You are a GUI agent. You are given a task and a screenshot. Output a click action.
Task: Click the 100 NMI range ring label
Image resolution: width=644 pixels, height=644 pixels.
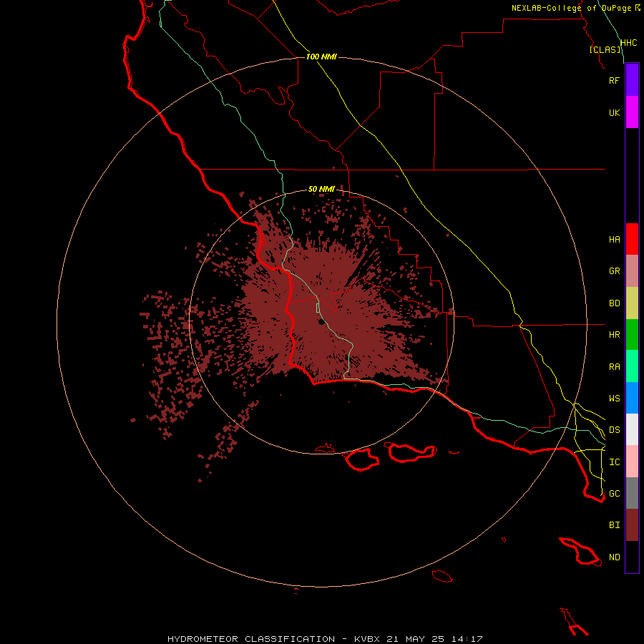pos(321,57)
